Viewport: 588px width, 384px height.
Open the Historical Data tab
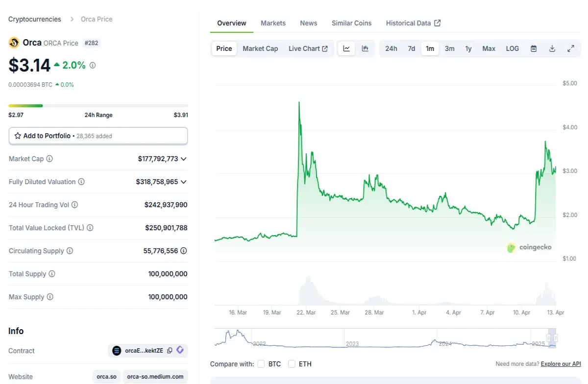(413, 23)
